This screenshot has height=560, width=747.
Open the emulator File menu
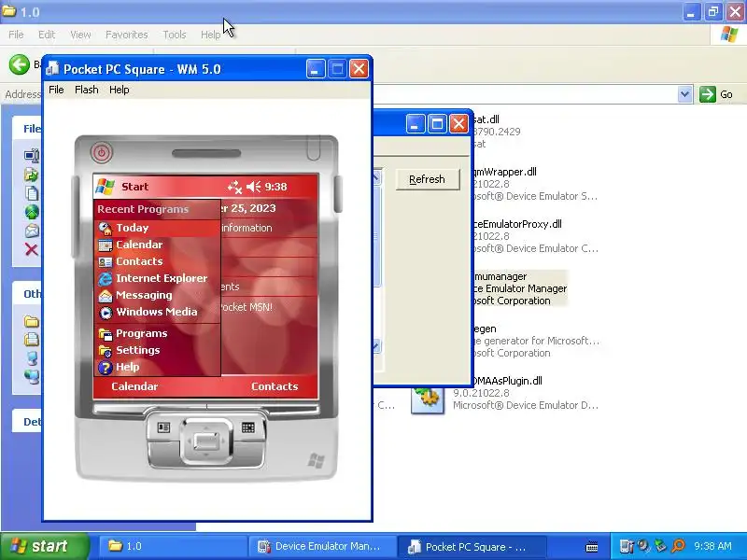[x=56, y=90]
